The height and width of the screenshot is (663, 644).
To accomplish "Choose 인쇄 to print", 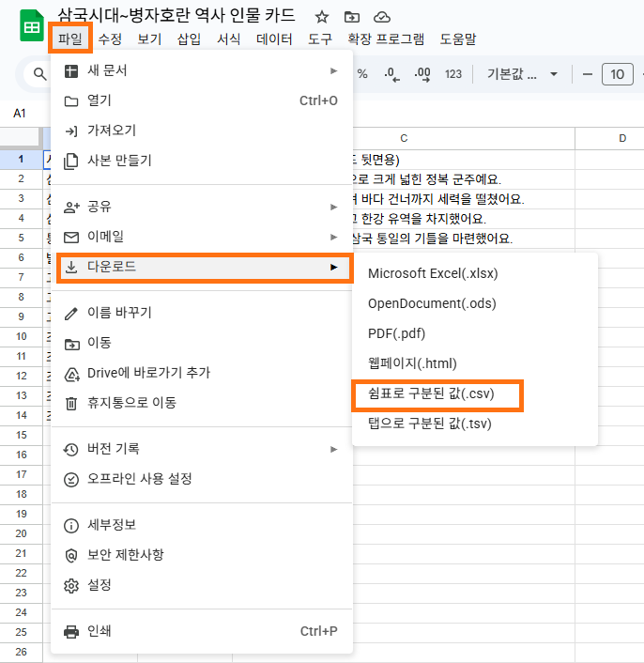I will 202,631.
